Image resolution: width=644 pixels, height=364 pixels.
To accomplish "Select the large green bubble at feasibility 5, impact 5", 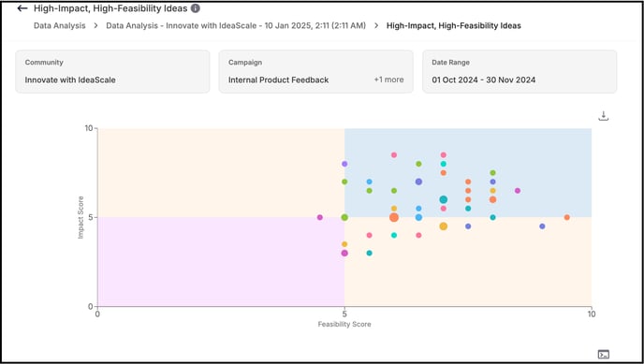I will click(x=344, y=217).
